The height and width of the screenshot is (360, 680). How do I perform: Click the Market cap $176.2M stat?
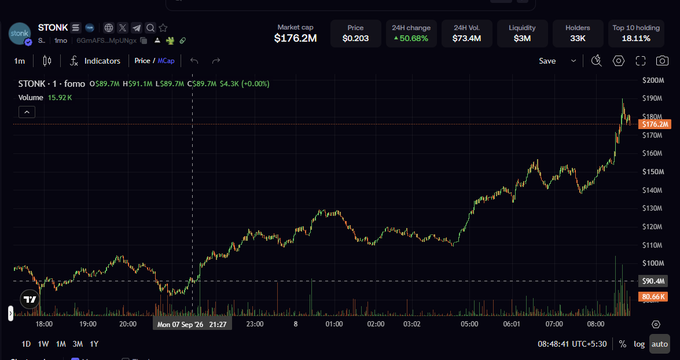[295, 33]
